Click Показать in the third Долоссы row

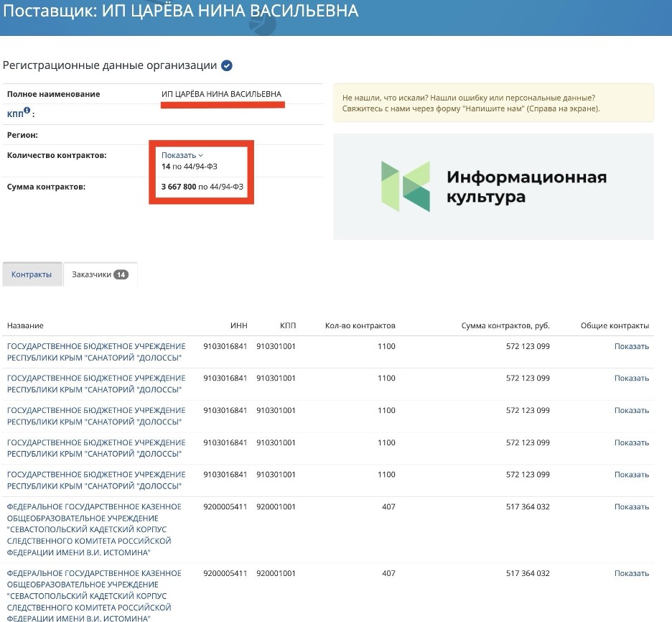tap(631, 410)
